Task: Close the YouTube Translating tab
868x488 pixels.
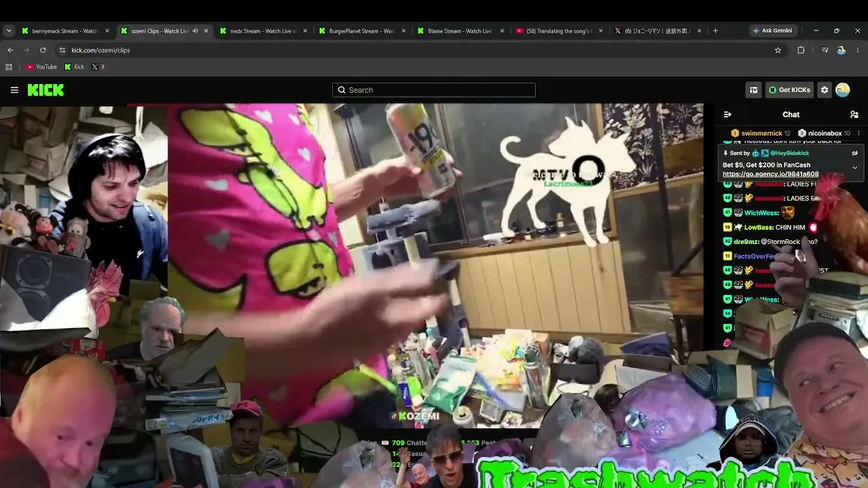Action: (601, 30)
